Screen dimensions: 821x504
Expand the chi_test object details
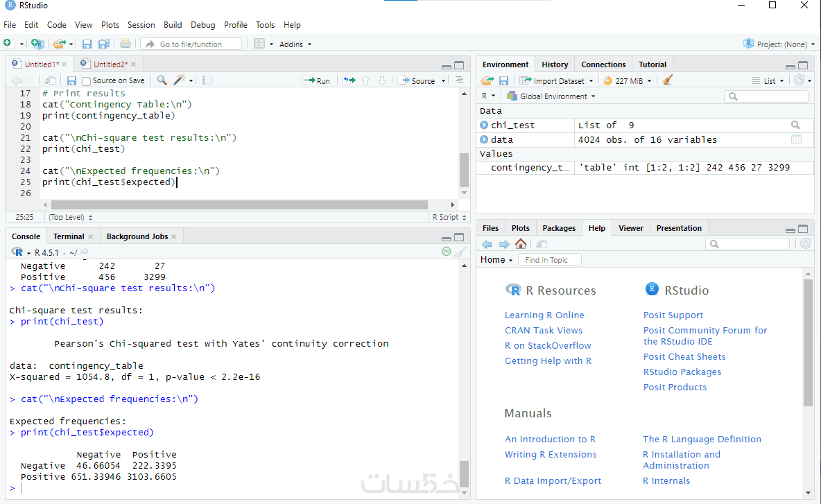pyautogui.click(x=484, y=125)
